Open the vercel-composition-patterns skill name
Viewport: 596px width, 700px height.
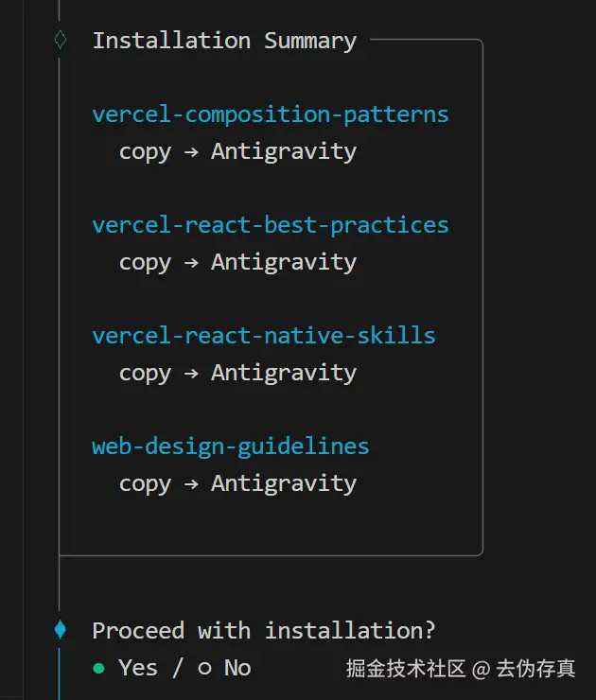point(270,115)
